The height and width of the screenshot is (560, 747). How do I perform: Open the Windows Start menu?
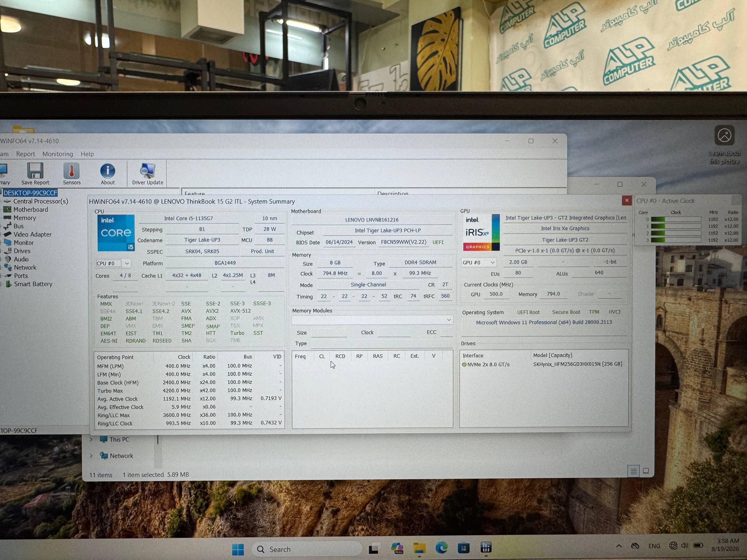pyautogui.click(x=238, y=549)
